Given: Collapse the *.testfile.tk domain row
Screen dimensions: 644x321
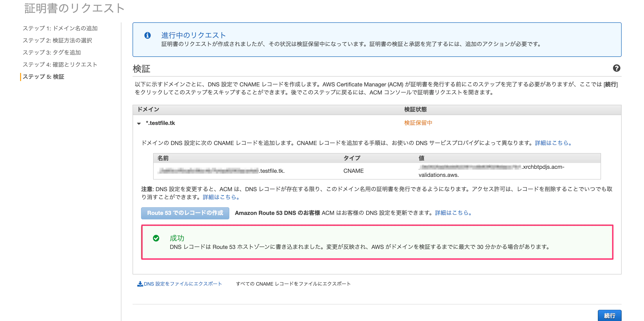Looking at the screenshot, I should coord(139,123).
